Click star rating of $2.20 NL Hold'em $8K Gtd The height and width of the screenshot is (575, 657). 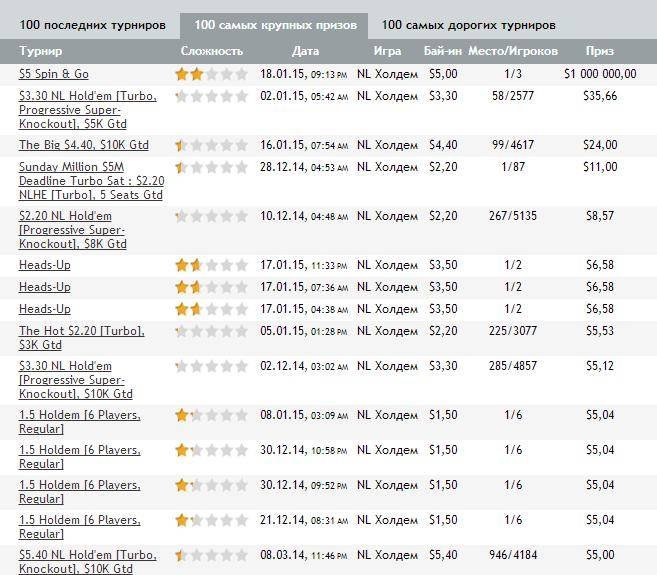(x=211, y=216)
